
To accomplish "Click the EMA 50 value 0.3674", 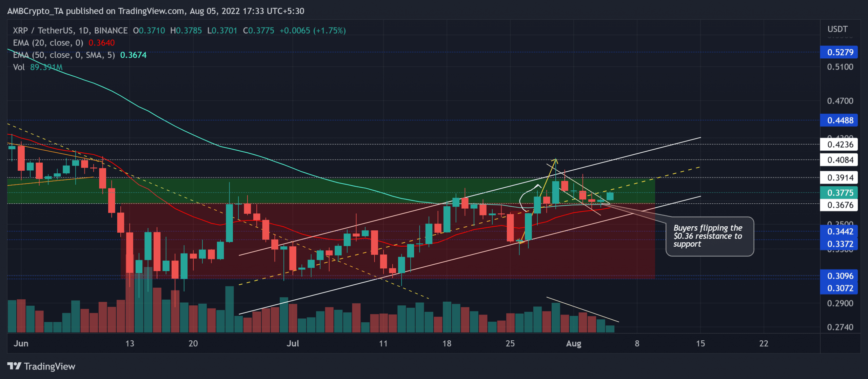I will coord(133,55).
